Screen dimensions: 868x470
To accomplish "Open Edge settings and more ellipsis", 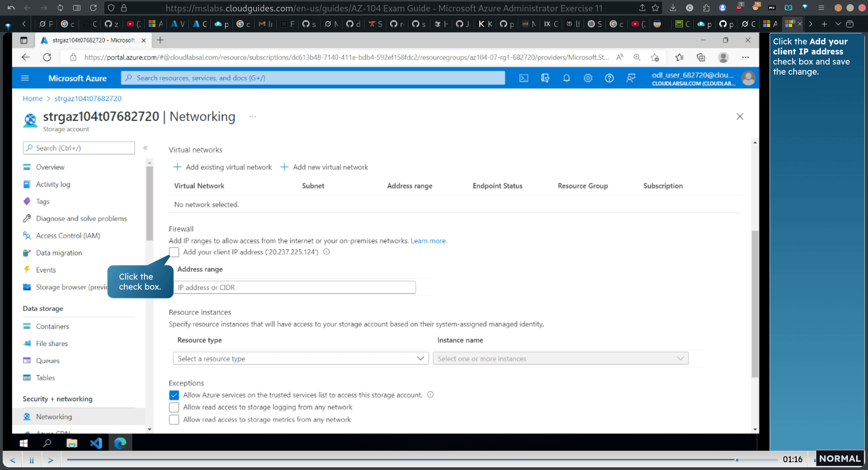I will tap(745, 57).
